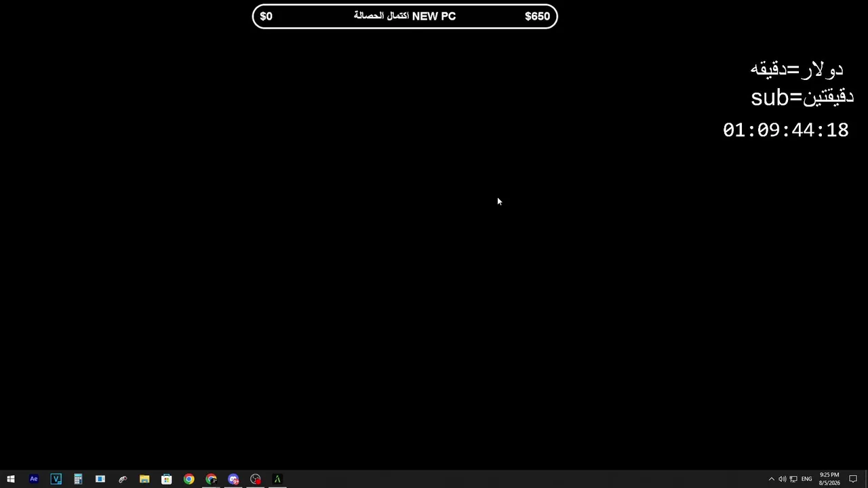868x488 pixels.
Task: Click the sub= text line
Action: [x=802, y=98]
